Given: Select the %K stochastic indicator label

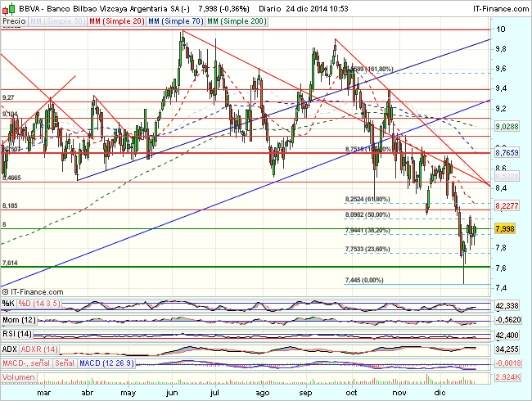Looking at the screenshot, I should 8,304.
